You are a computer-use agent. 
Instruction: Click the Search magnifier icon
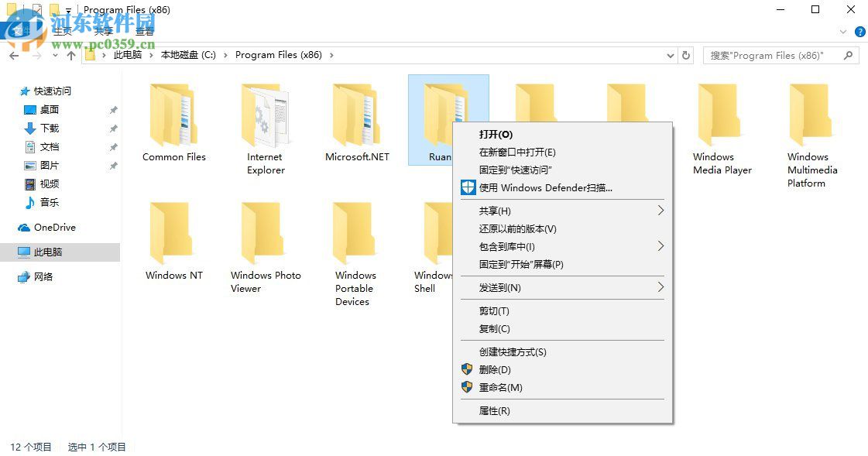pos(849,55)
